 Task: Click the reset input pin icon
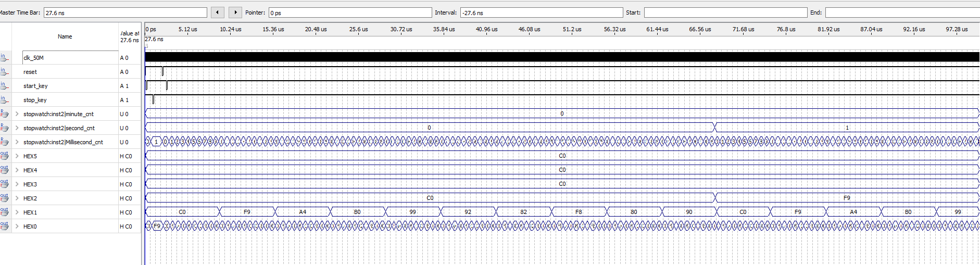[x=5, y=71]
